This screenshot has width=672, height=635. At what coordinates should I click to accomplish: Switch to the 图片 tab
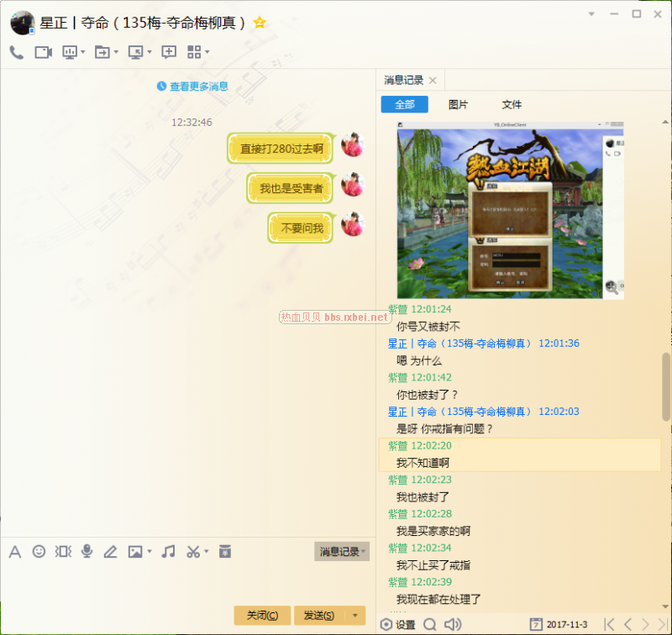[459, 105]
